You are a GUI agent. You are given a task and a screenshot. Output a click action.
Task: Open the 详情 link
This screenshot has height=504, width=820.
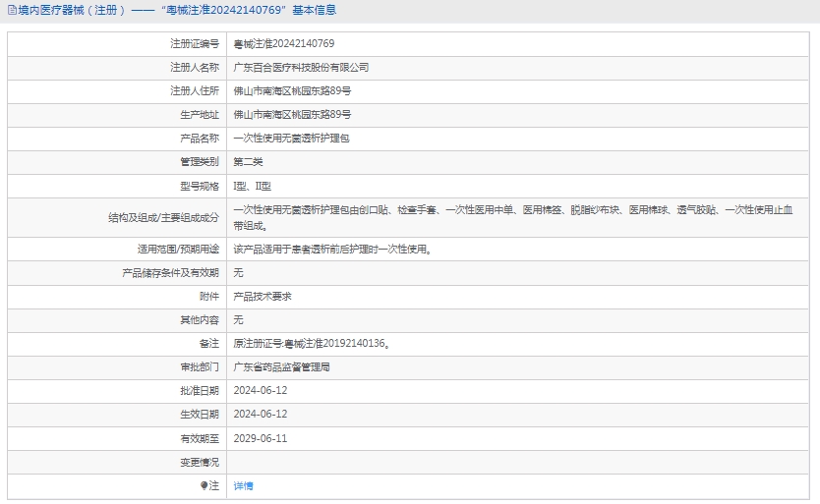coord(243,486)
